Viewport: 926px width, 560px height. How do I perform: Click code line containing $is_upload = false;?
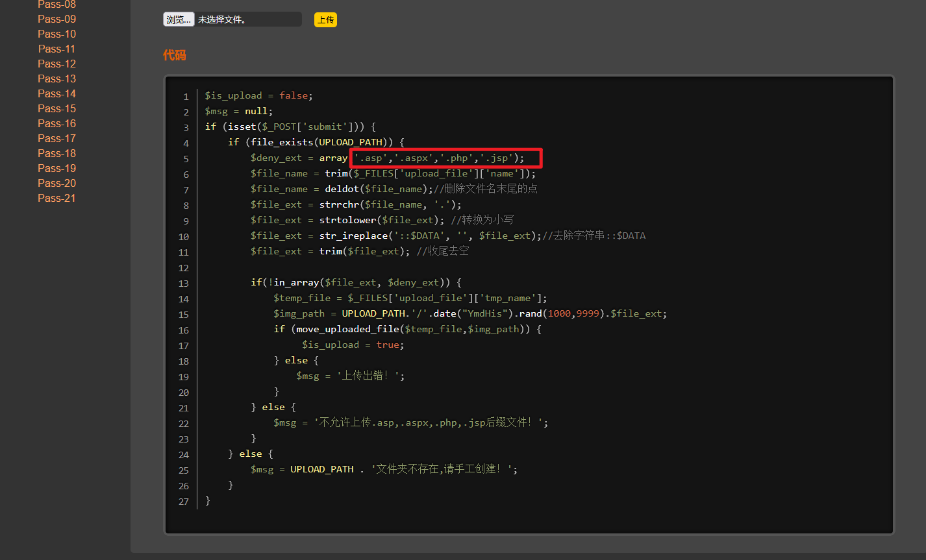pos(259,95)
